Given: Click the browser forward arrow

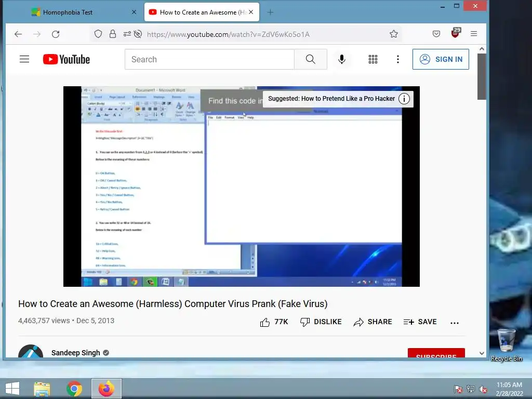Looking at the screenshot, I should (37, 34).
